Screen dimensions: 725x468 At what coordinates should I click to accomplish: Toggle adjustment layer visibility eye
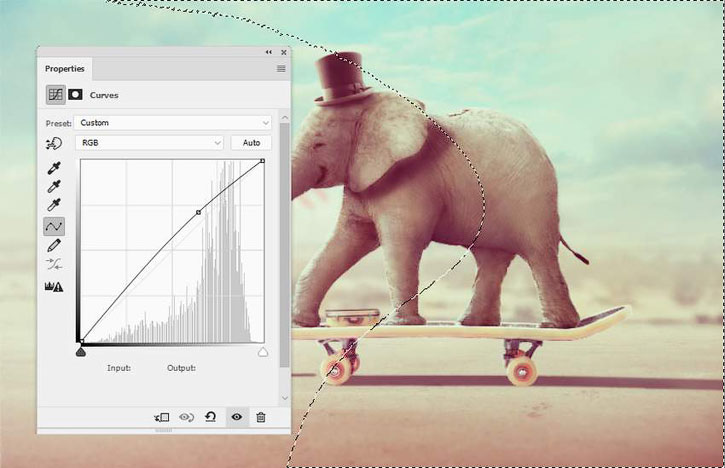coord(236,417)
